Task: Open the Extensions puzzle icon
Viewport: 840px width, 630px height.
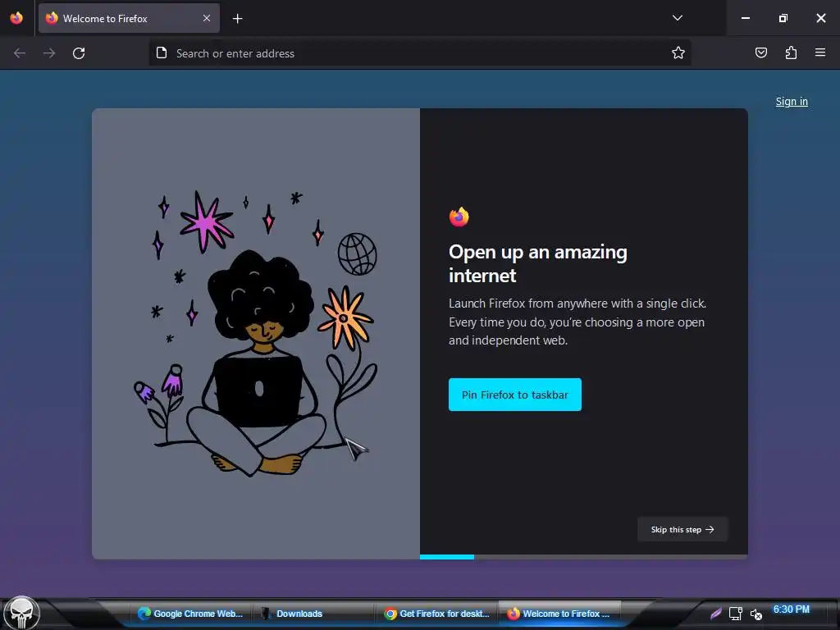Action: pyautogui.click(x=791, y=52)
